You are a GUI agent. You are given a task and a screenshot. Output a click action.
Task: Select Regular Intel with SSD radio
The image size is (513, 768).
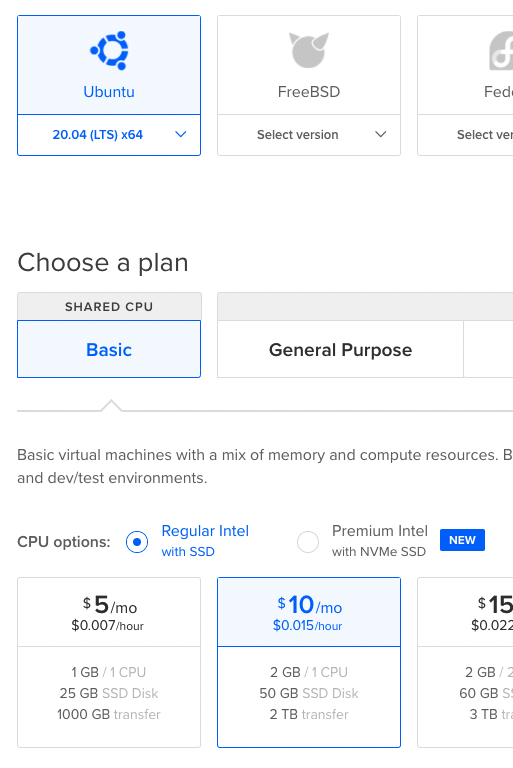click(137, 542)
